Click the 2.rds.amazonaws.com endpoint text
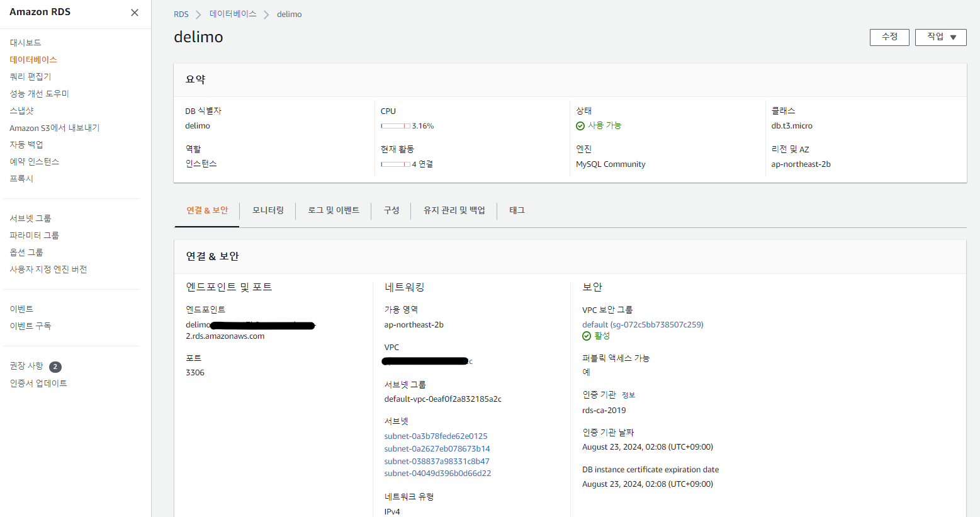The height and width of the screenshot is (517, 980). (x=225, y=336)
